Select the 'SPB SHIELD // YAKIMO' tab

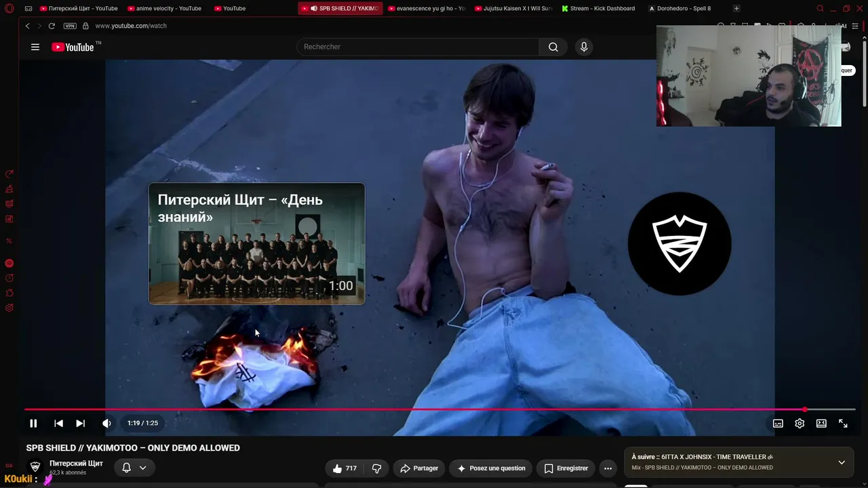pos(340,9)
